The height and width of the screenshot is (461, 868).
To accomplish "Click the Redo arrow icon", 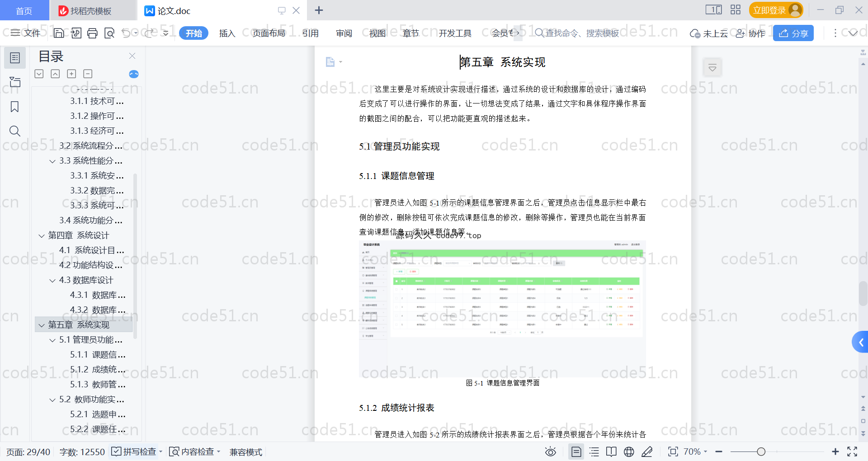I will pos(149,33).
